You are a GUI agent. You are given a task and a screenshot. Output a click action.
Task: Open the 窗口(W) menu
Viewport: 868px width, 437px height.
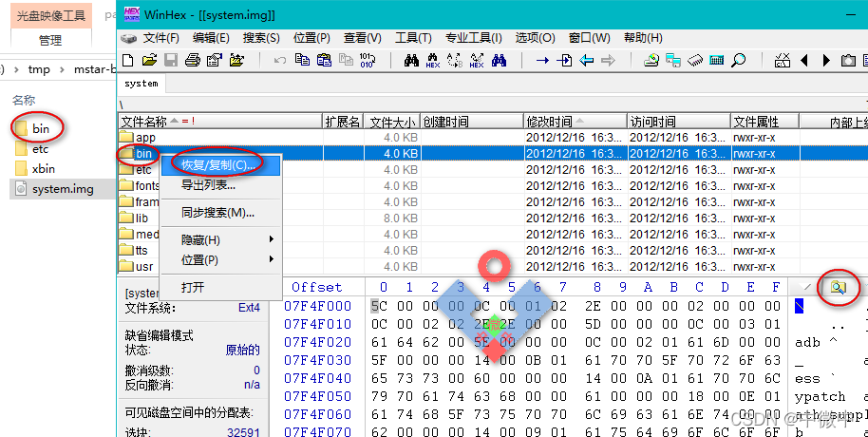click(x=590, y=38)
